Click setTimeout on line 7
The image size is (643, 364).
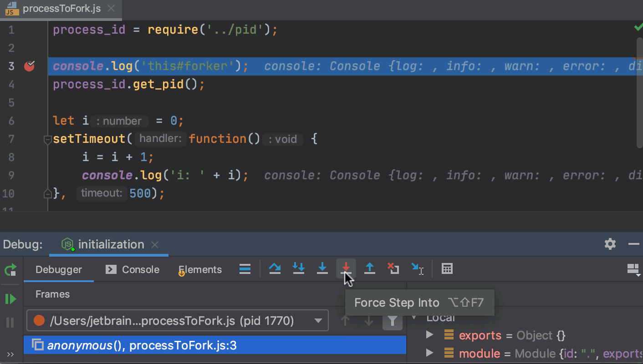[x=89, y=139]
